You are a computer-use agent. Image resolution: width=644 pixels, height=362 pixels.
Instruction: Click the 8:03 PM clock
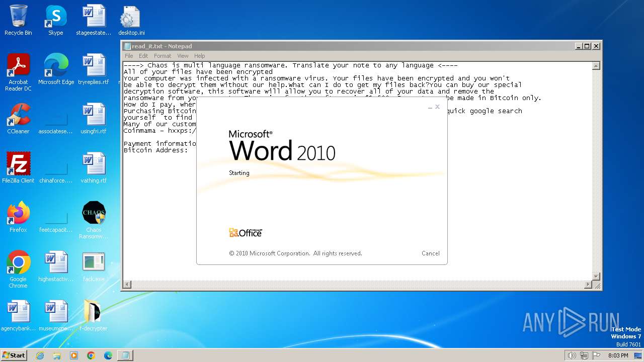[618, 355]
